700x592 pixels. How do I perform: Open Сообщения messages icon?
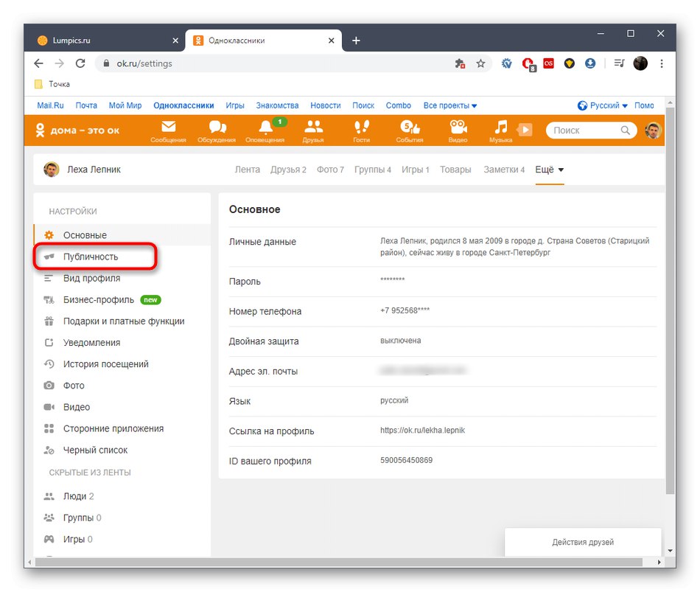tap(168, 131)
